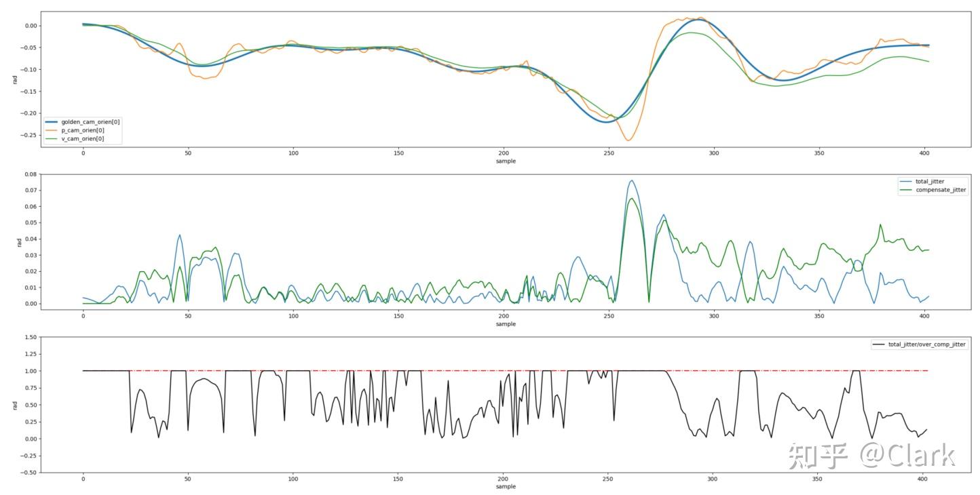Image resolution: width=980 pixels, height=495 pixels.
Task: Click the sample axis title of the bottom plot
Action: coord(506,486)
